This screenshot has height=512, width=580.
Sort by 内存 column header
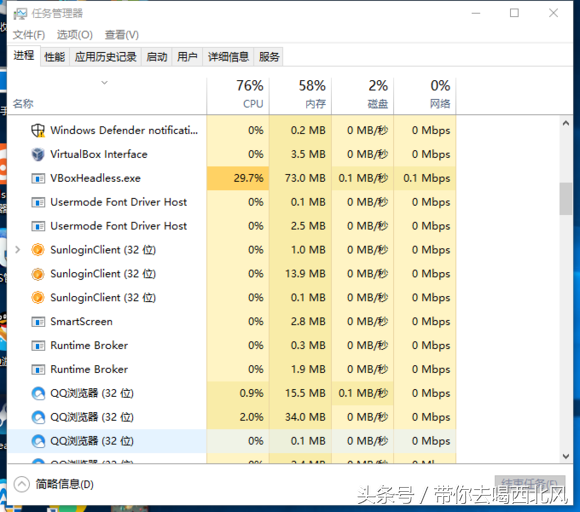tap(300, 95)
